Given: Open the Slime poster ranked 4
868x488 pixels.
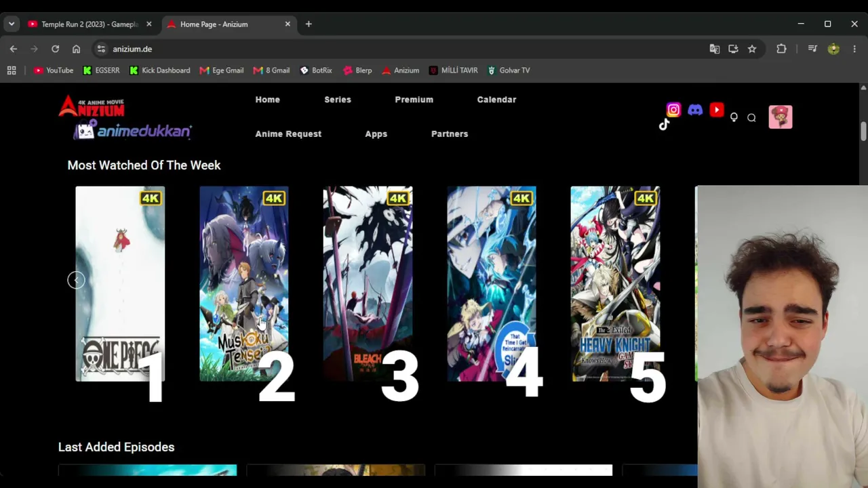Looking at the screenshot, I should [x=492, y=283].
